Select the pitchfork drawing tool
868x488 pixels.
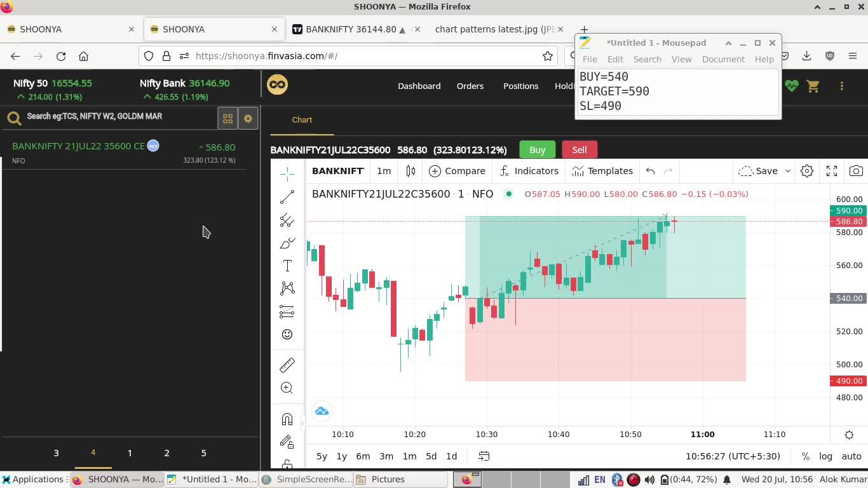coord(287,220)
